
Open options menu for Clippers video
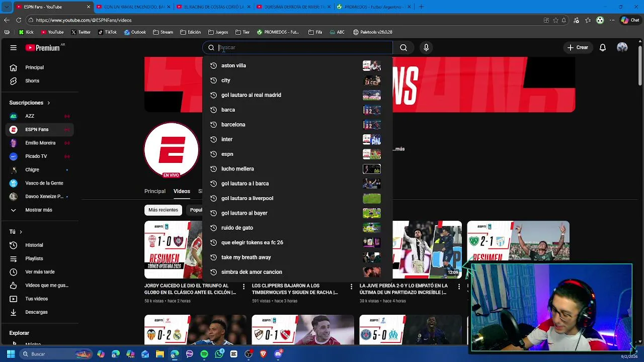[351, 287]
